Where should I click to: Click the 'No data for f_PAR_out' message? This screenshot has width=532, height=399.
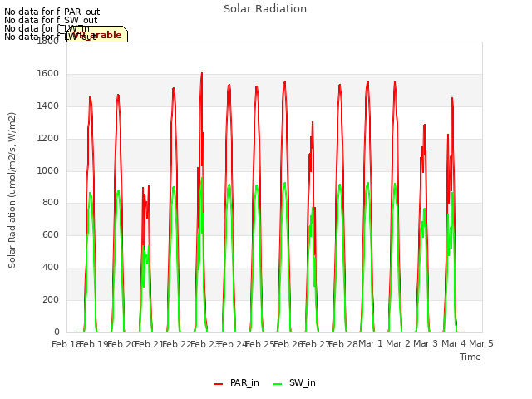tap(52, 12)
